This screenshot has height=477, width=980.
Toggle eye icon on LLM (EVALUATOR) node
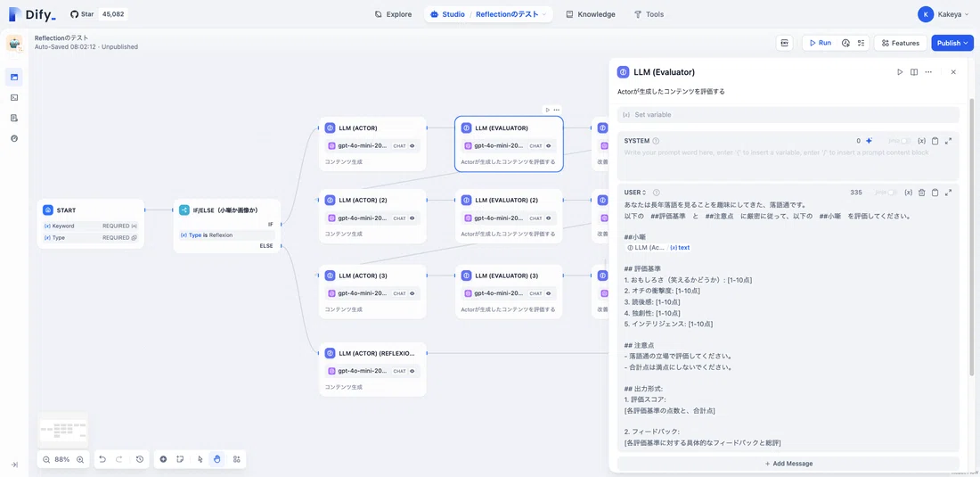548,145
